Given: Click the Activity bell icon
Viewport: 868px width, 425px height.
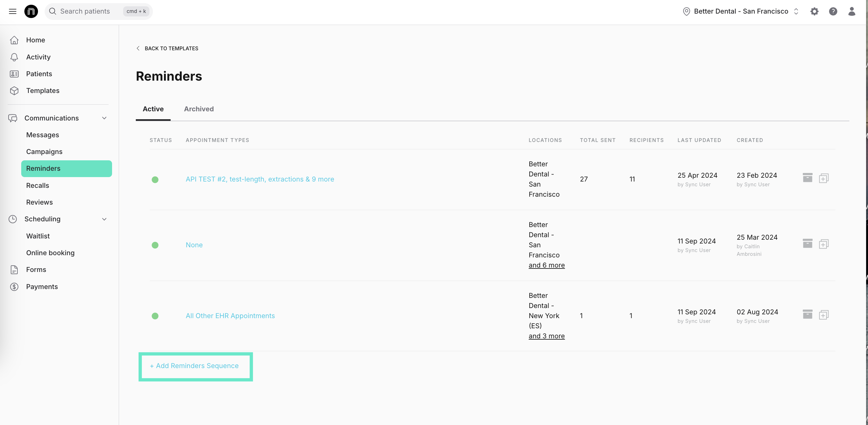Looking at the screenshot, I should click(14, 57).
